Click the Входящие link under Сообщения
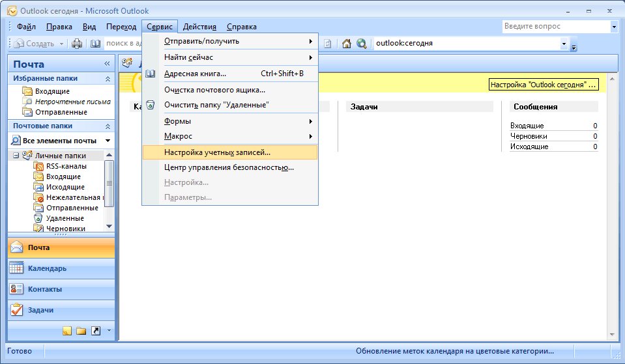The width and height of the screenshot is (625, 364). click(527, 126)
